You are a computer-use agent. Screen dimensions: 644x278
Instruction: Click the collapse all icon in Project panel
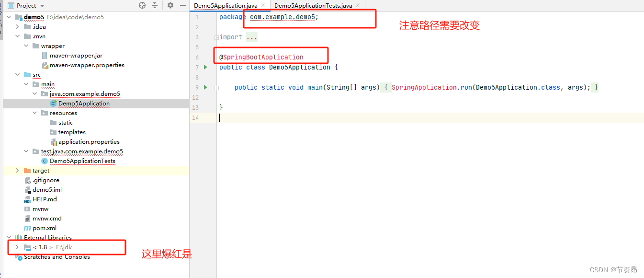(155, 5)
